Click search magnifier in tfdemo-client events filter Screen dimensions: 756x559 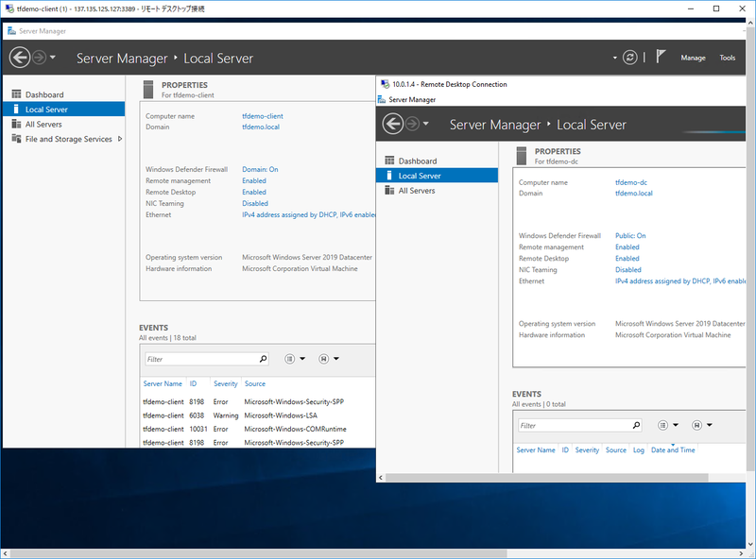point(263,359)
